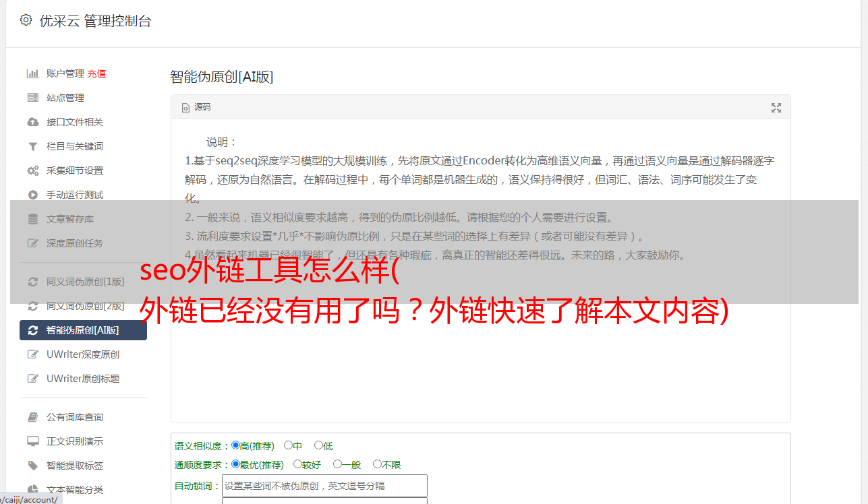The height and width of the screenshot is (504, 868).
Task: Open 接口文件相关 cloud upload icon
Action: (32, 122)
